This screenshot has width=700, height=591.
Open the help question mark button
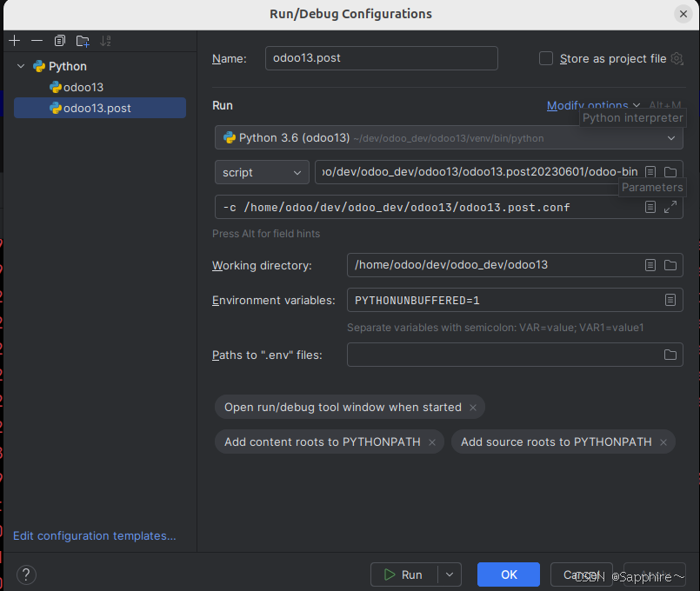click(26, 574)
